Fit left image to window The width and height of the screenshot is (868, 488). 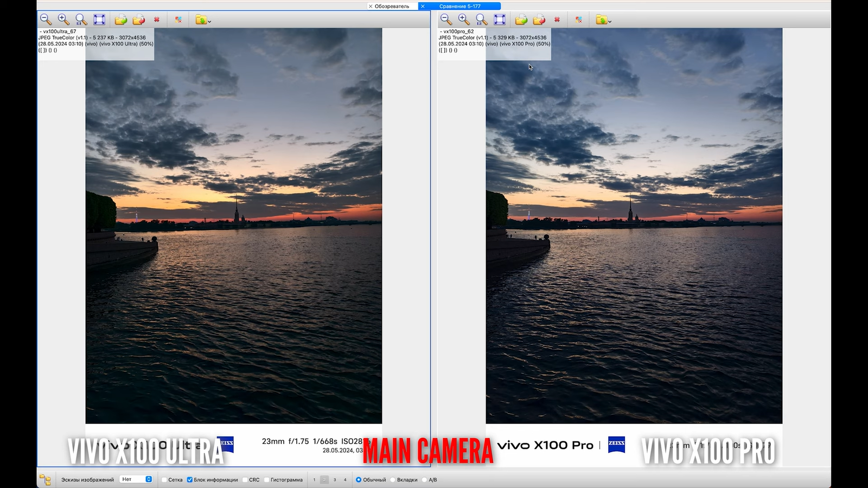coord(99,20)
